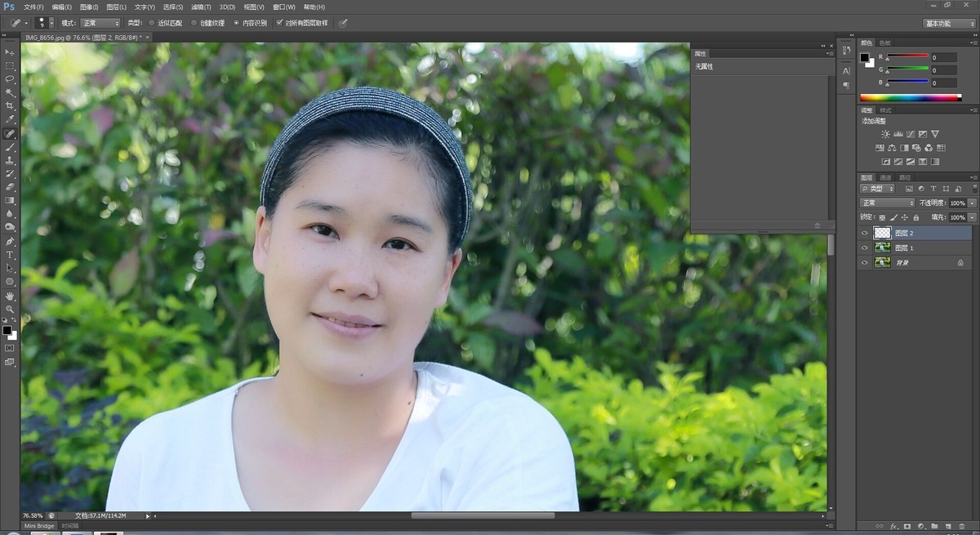This screenshot has width=980, height=535.
Task: Select the Horizontal Type tool
Action: (x=11, y=255)
